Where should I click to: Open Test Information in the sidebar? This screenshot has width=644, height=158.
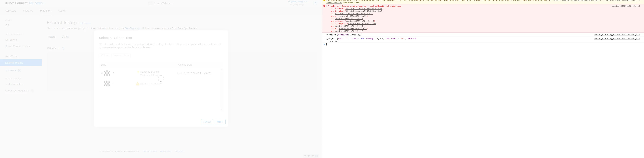14,84
